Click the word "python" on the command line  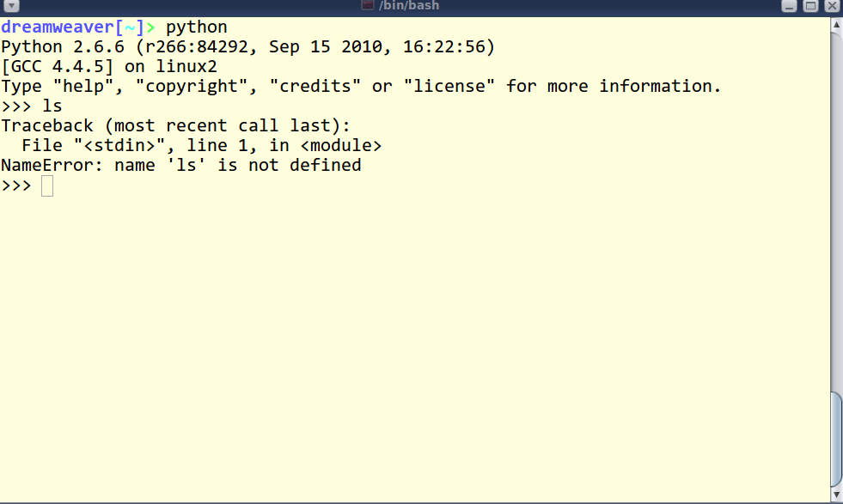pos(197,27)
